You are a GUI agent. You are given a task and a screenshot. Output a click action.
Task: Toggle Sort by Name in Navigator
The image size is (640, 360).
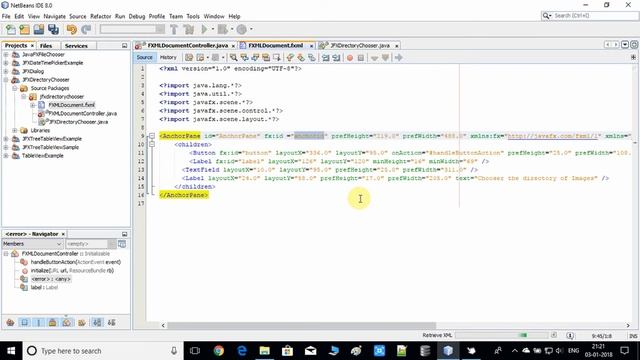tap(97, 322)
